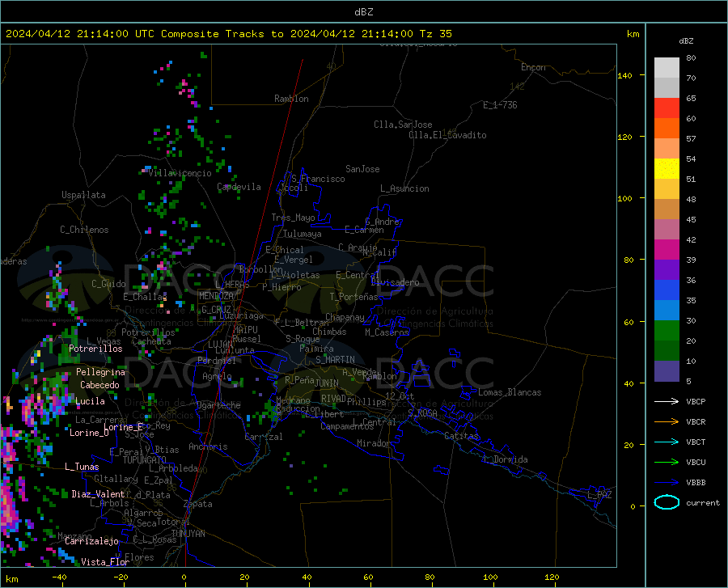This screenshot has width=728, height=588.
Task: Click the Ramblon label near top
Action: 291,99
